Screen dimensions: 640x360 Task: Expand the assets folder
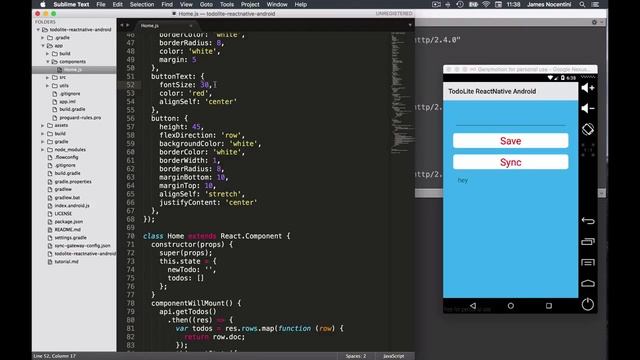pos(42,125)
